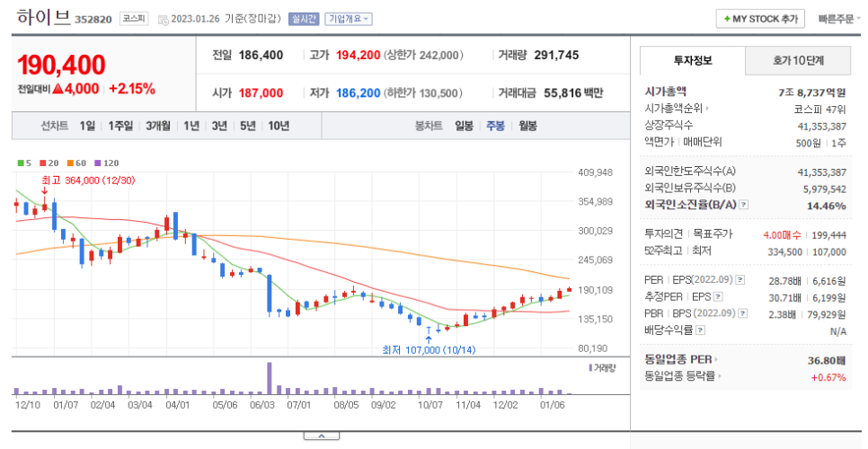Select the 1주일 line chart period
This screenshot has height=449, width=868.
[120, 126]
